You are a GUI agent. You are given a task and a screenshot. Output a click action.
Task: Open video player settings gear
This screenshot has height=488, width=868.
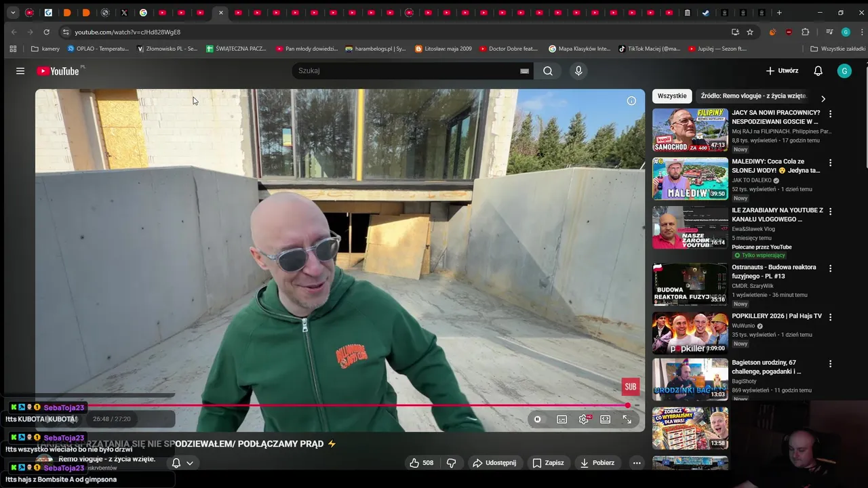coord(584,420)
